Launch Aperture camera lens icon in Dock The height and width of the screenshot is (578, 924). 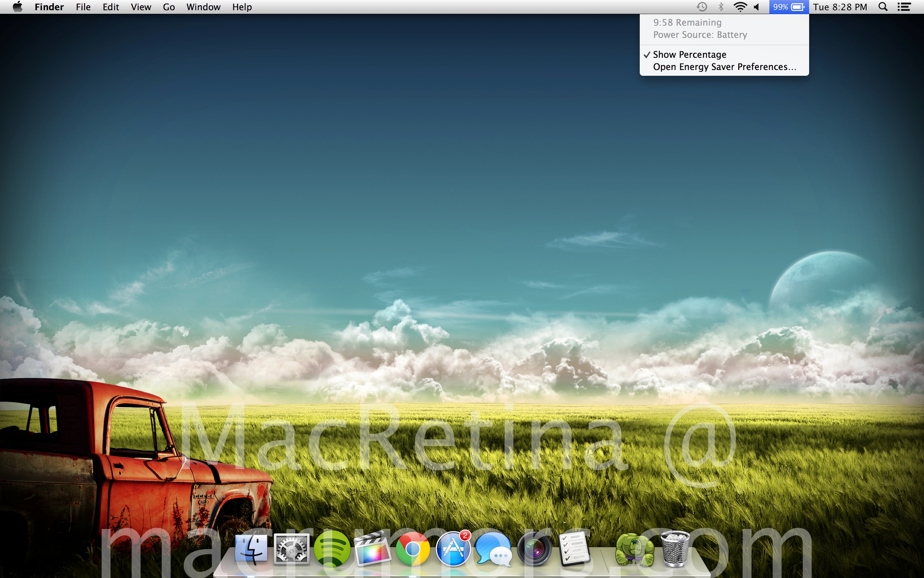(x=534, y=549)
